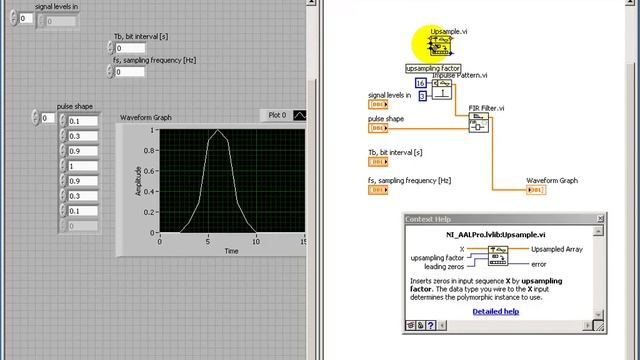Select the numeric constant 16
This screenshot has height=360, width=640.
pos(420,83)
